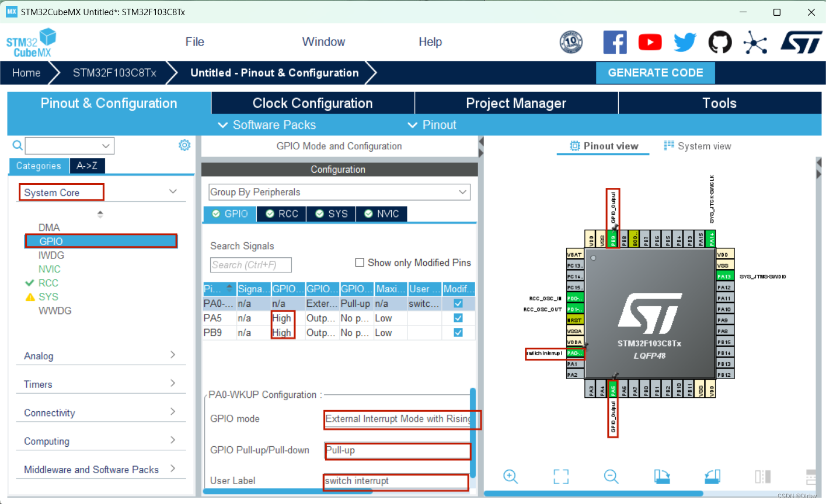The image size is (826, 504).
Task: Open the gear settings icon in categories panel
Action: [184, 145]
